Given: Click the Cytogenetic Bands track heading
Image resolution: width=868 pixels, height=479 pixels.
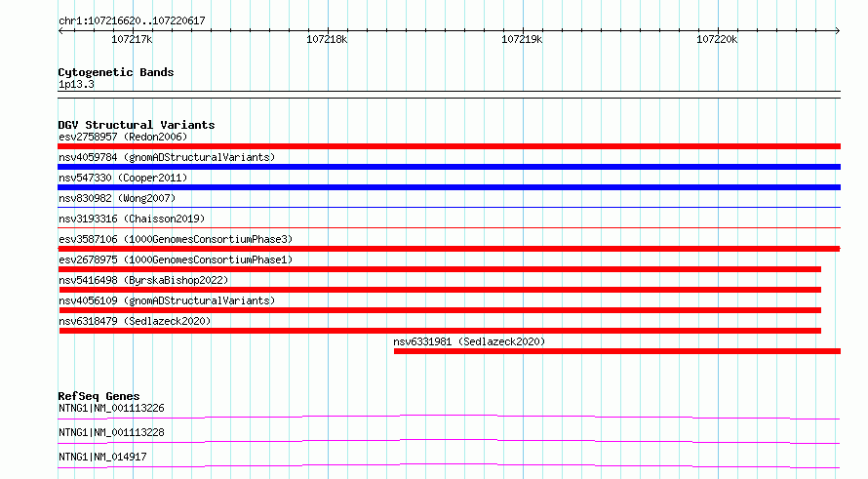Looking at the screenshot, I should pos(116,72).
